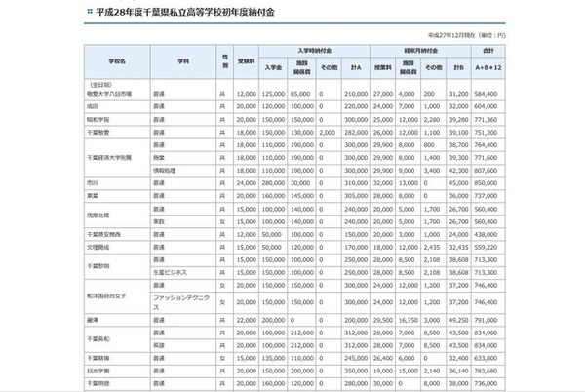Viewport: 585px width, 392px height.
Task: Click the 604,000 total cell
Action: [x=488, y=106]
